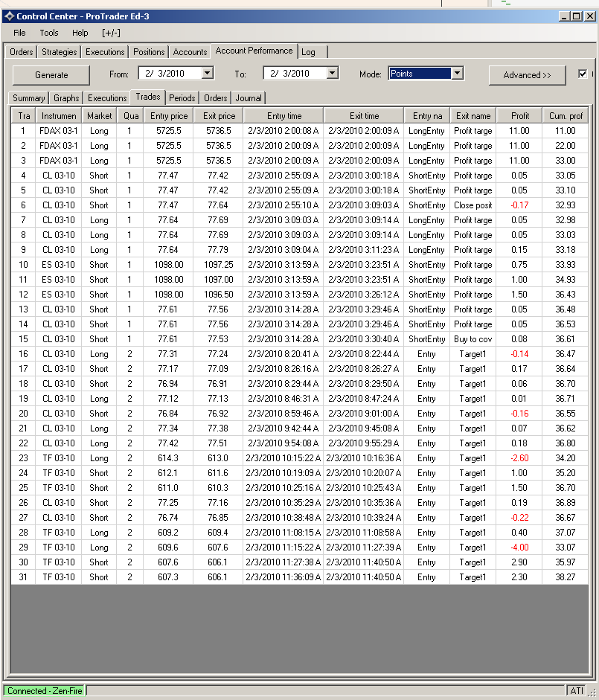Click exit time 2/3/2010 3:11:23 A
The width and height of the screenshot is (599, 700).
coord(364,250)
